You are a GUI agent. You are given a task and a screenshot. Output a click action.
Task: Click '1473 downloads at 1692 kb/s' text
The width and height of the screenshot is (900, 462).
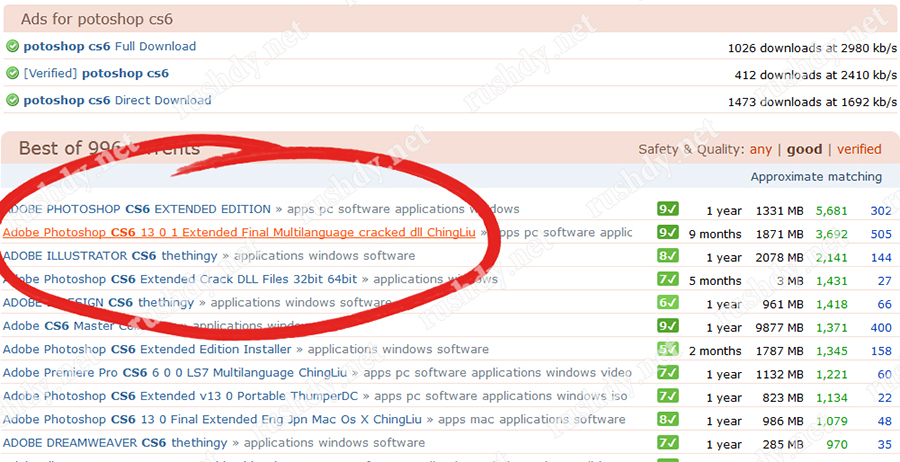point(812,102)
